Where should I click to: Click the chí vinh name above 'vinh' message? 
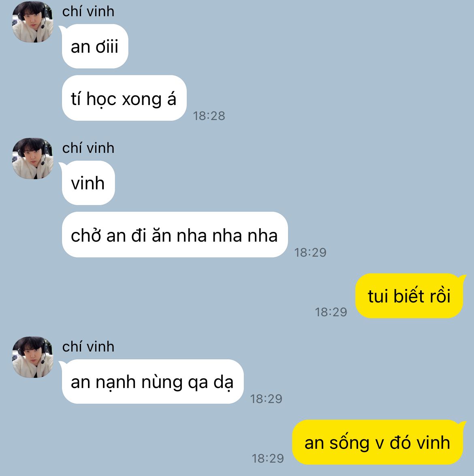[x=88, y=148]
